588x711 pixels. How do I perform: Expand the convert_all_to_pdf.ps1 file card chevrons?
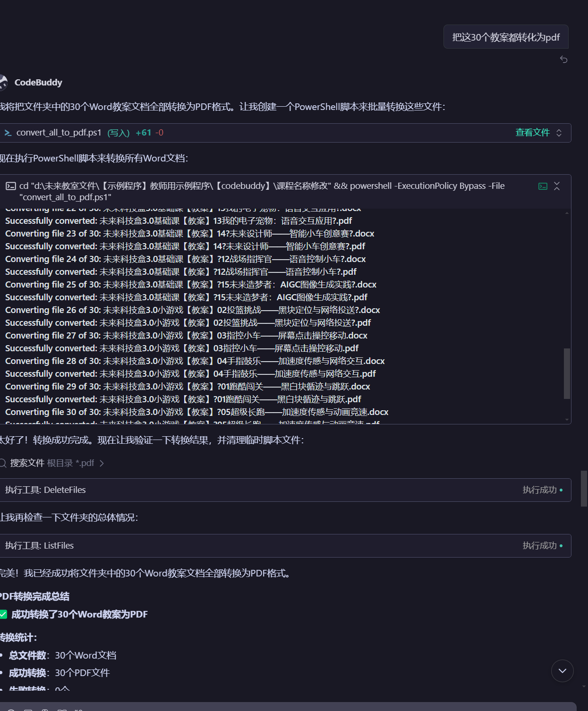click(x=559, y=133)
